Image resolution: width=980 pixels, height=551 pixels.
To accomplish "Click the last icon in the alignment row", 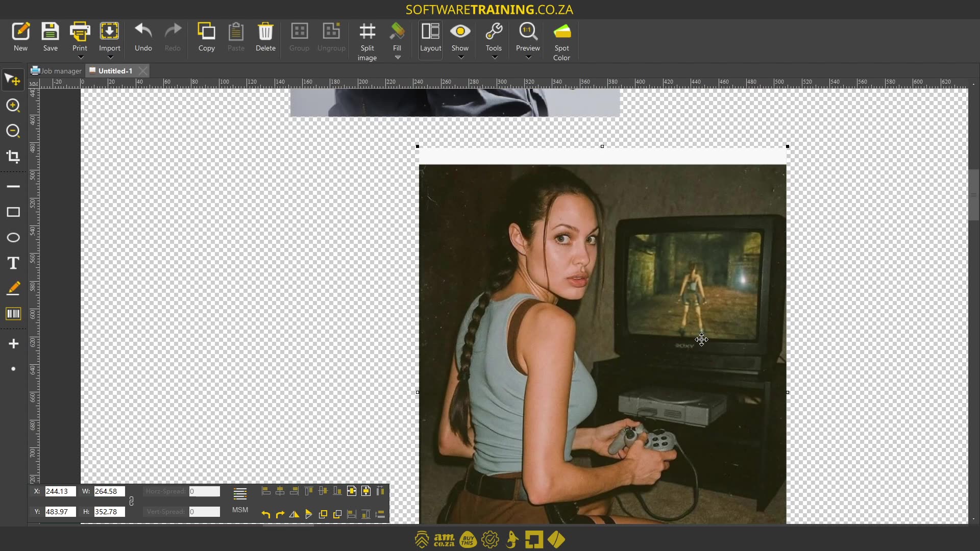I will (x=380, y=491).
